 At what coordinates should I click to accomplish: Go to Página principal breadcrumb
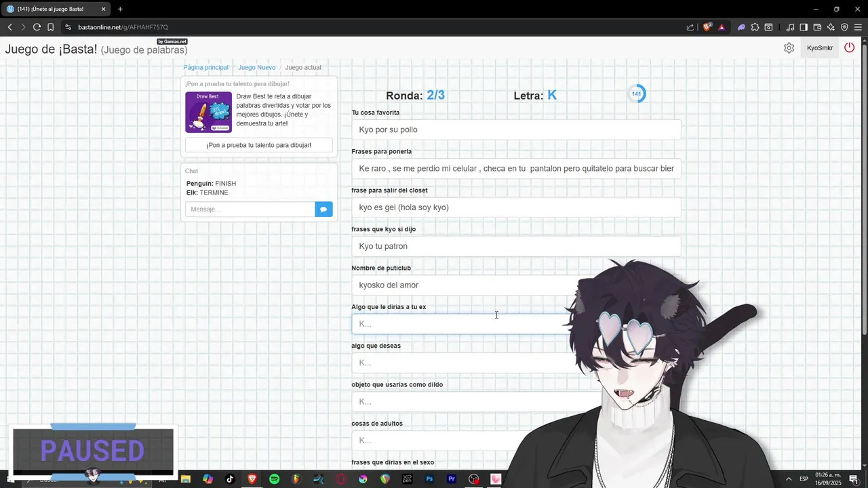point(205,68)
